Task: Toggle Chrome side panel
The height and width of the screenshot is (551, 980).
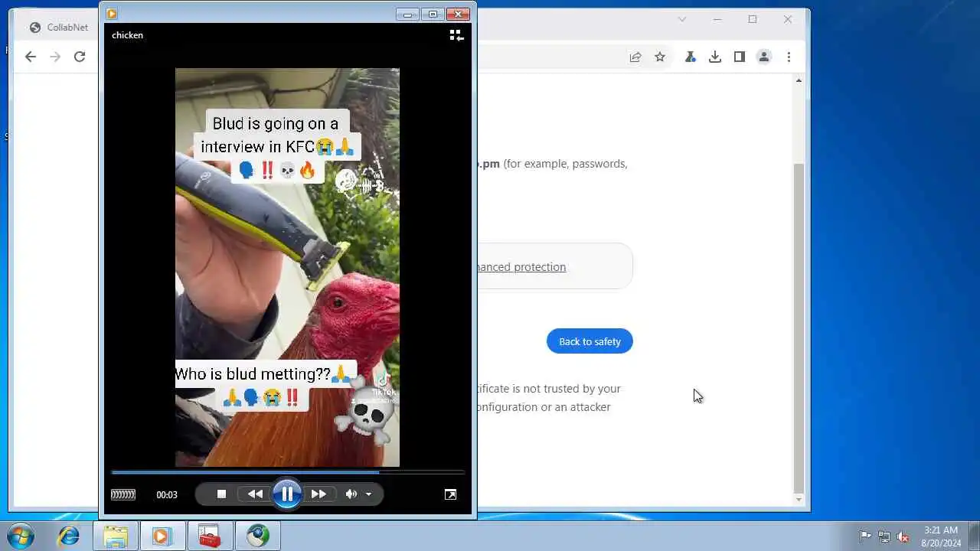Action: [740, 57]
